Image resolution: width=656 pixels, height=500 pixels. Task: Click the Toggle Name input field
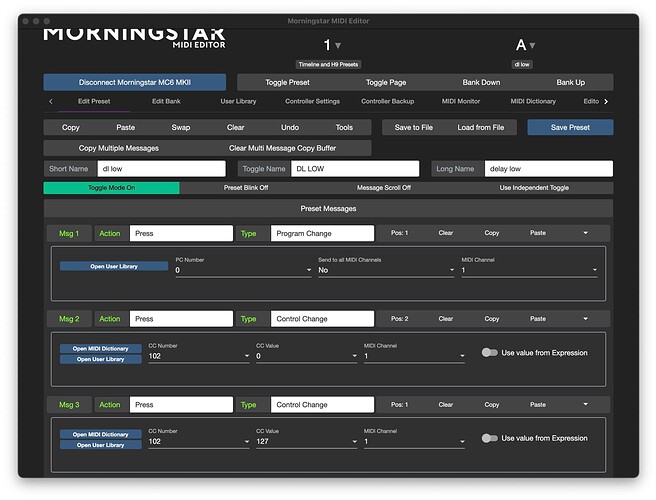coord(355,169)
